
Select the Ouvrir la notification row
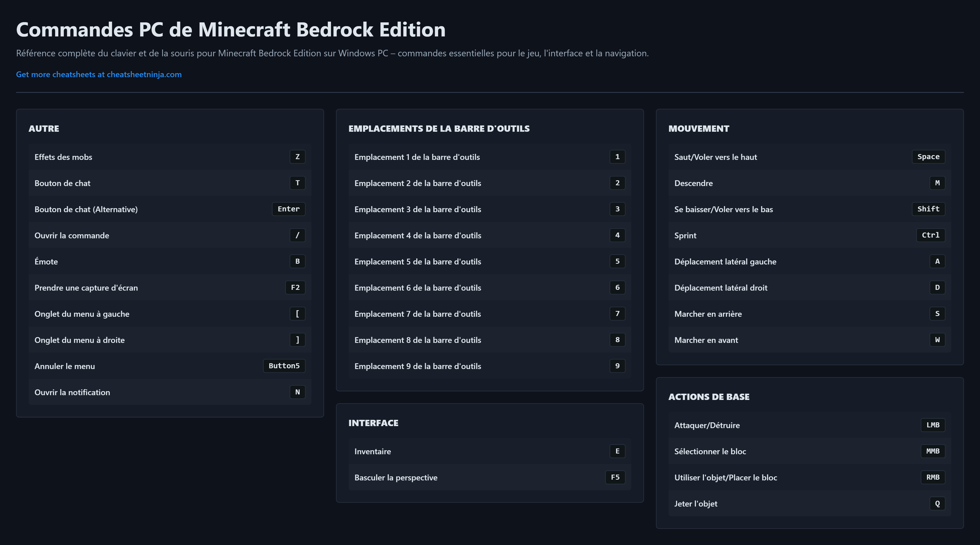(x=170, y=392)
